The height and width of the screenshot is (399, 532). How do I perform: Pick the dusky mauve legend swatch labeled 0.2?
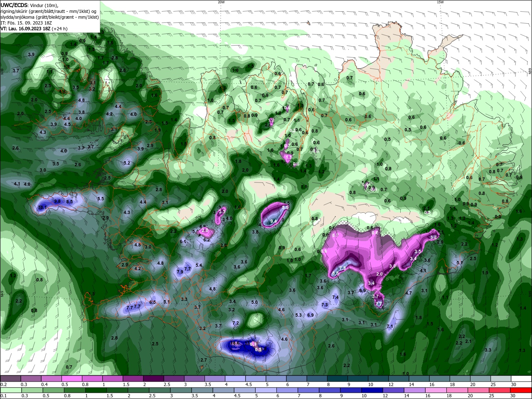click(x=10, y=379)
